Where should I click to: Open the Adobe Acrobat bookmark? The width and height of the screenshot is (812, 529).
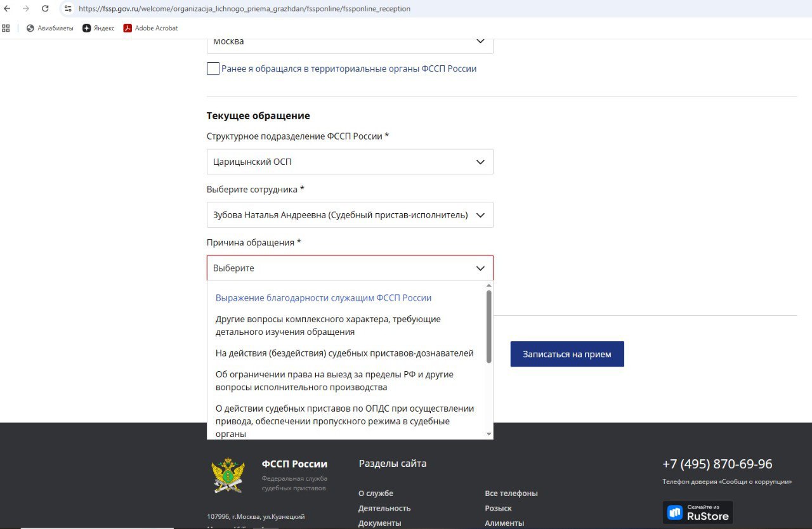pyautogui.click(x=150, y=28)
